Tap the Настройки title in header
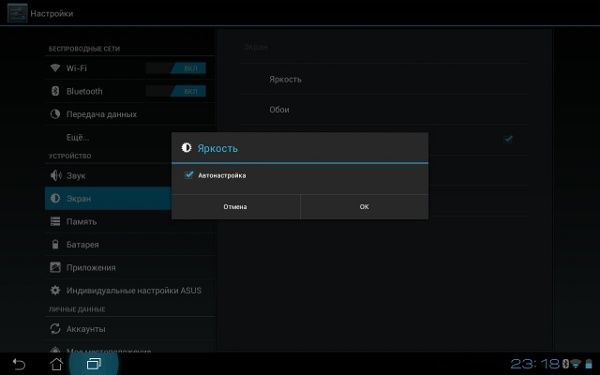600x375 pixels. 52,13
